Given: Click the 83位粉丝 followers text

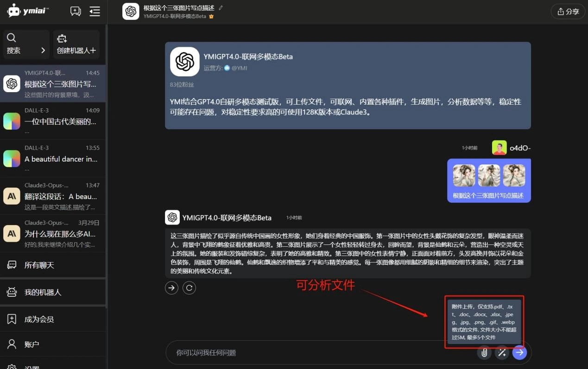Looking at the screenshot, I should pyautogui.click(x=182, y=85).
